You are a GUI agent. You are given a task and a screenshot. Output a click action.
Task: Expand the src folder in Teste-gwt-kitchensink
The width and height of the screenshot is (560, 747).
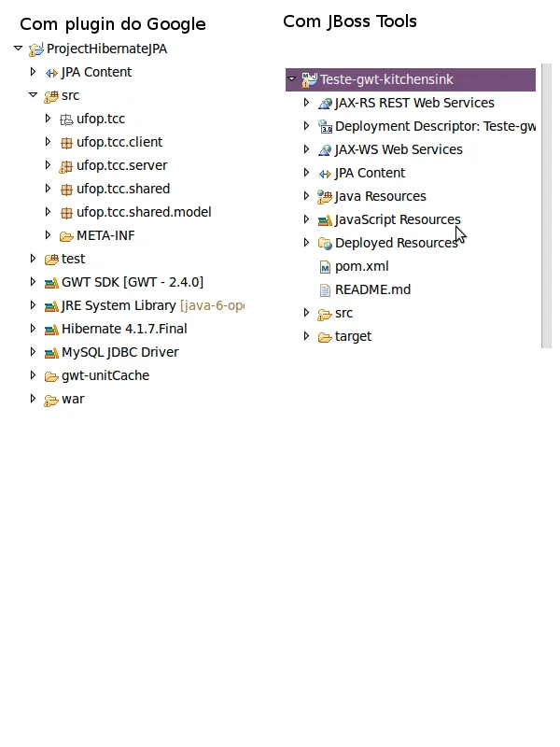coord(307,313)
